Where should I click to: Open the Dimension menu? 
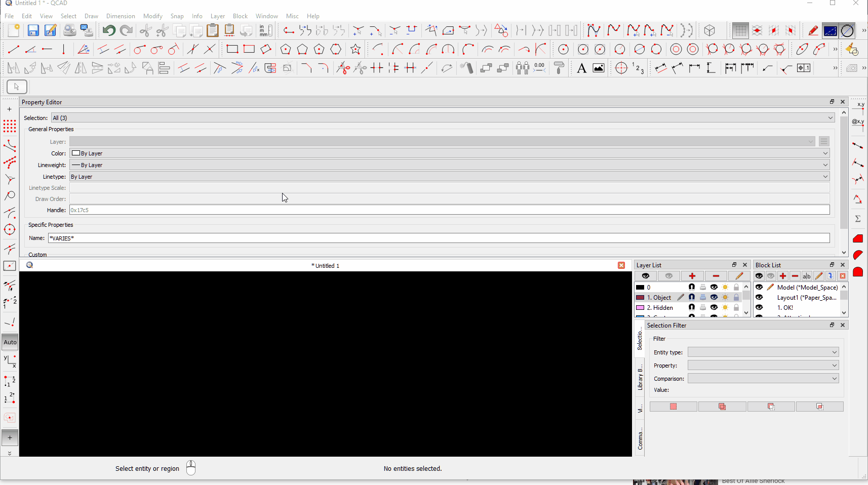[121, 16]
